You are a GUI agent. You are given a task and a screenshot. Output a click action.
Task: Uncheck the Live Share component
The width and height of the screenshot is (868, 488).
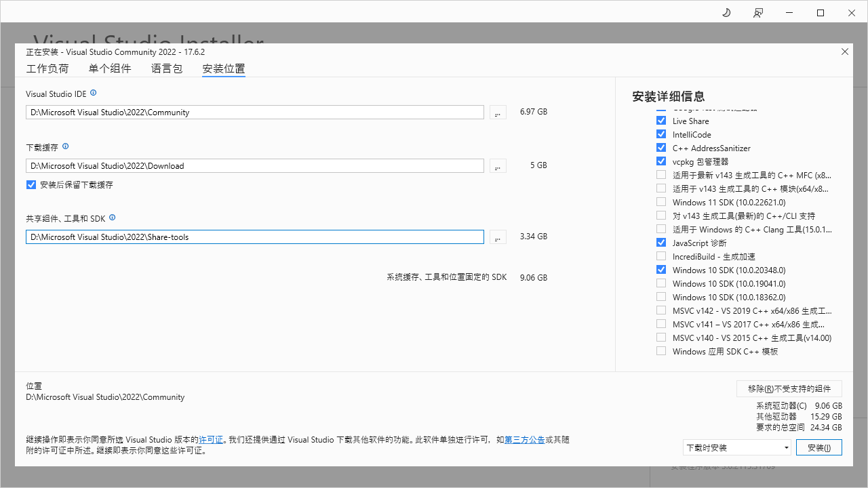coord(661,121)
